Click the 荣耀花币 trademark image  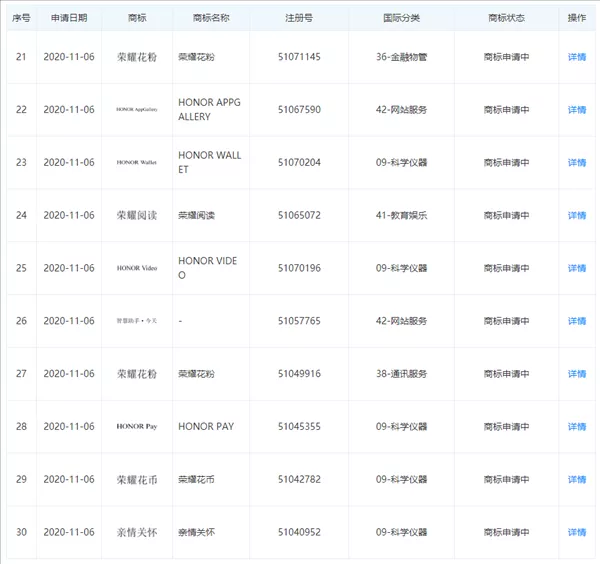[x=137, y=479]
